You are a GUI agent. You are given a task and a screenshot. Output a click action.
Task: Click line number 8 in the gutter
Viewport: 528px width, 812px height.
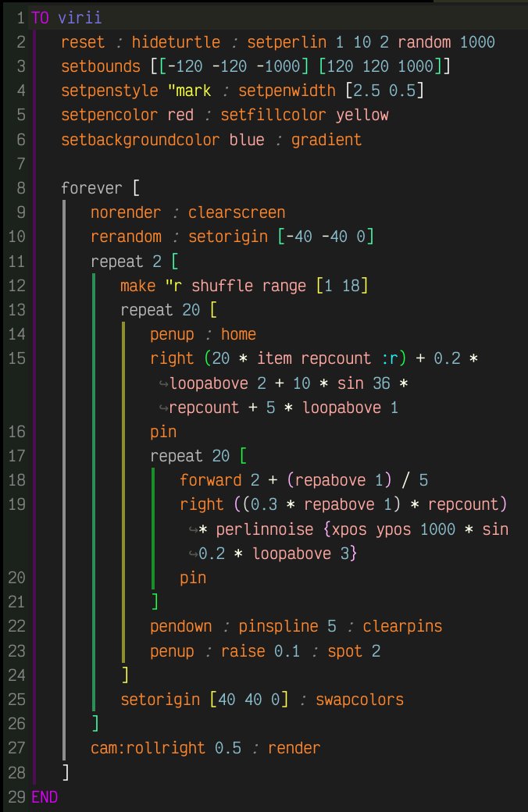pos(20,188)
